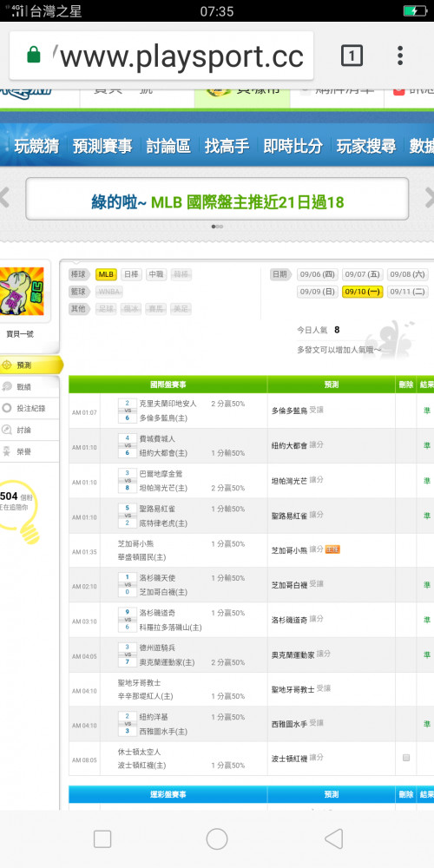The height and width of the screenshot is (868, 434).
Task: Click the 辛辛那堤紅人(主) team name
Action: (x=146, y=696)
